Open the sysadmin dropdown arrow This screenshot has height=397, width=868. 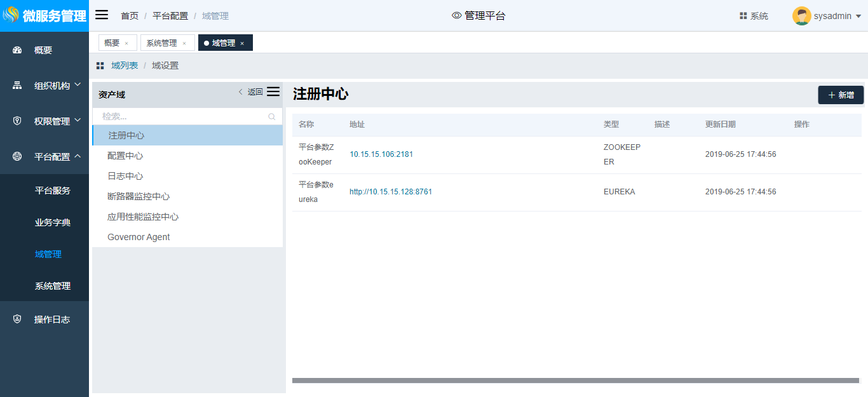[858, 17]
